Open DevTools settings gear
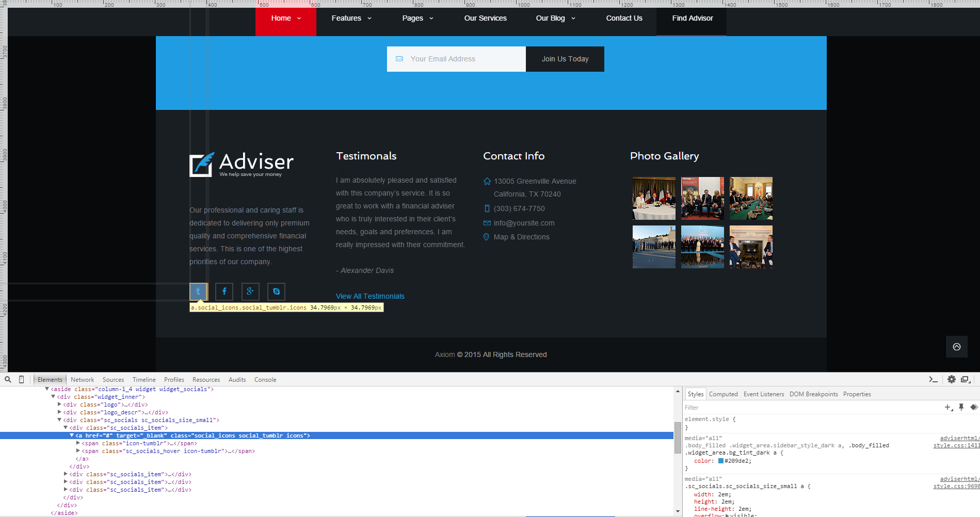 pos(952,380)
